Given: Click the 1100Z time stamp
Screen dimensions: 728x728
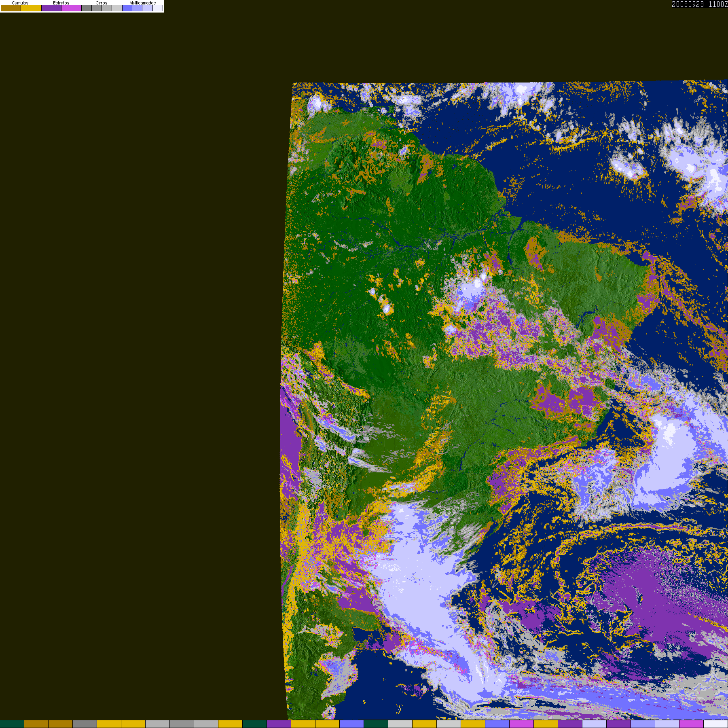Looking at the screenshot, I should coord(718,4).
